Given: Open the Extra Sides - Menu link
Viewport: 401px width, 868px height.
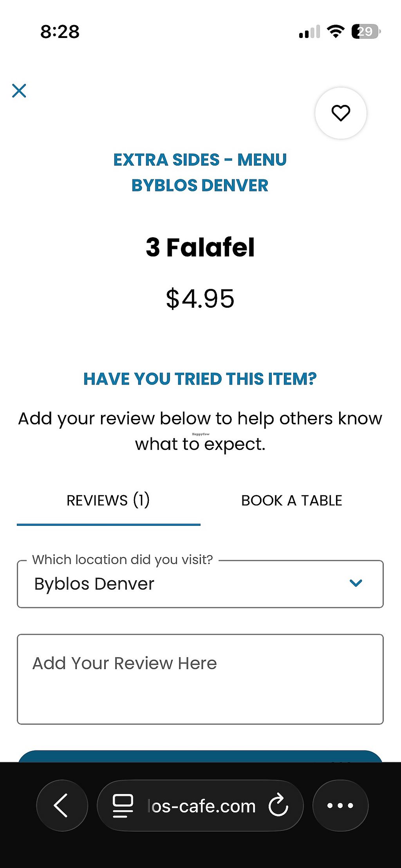Looking at the screenshot, I should click(200, 160).
